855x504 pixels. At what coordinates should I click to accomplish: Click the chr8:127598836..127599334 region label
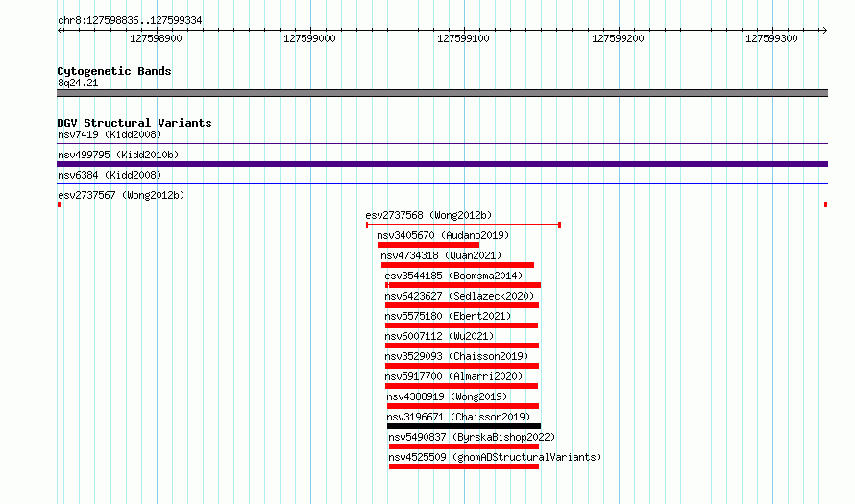click(x=130, y=20)
